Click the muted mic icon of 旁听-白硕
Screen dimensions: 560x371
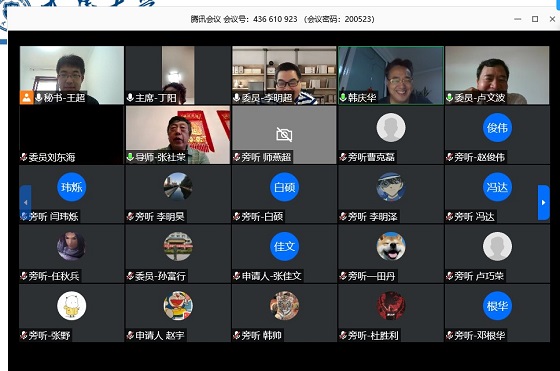point(237,216)
